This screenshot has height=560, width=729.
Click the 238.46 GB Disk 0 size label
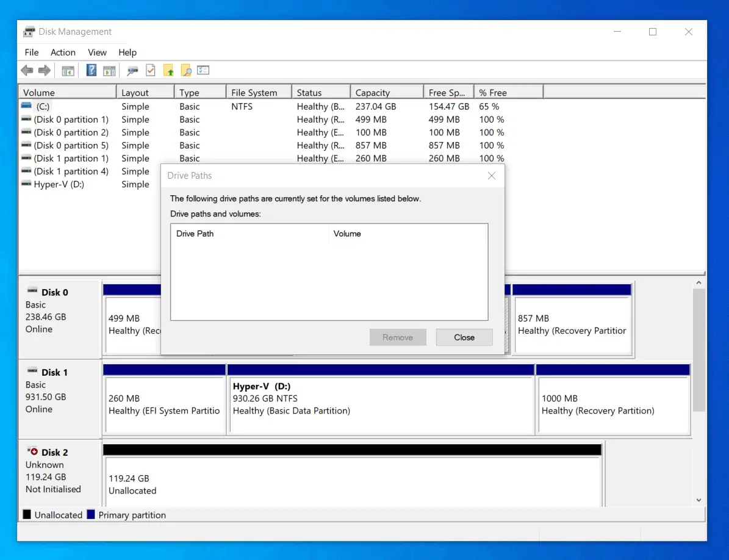pos(46,317)
